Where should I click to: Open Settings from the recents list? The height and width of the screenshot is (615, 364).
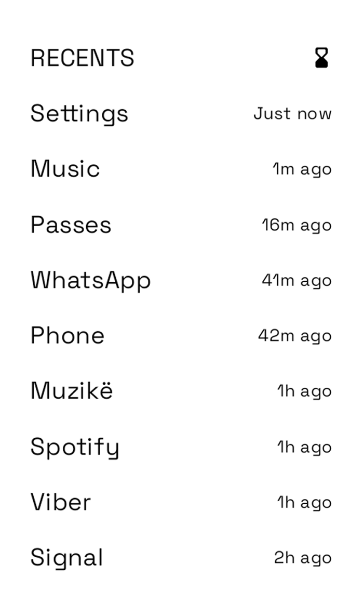click(79, 113)
